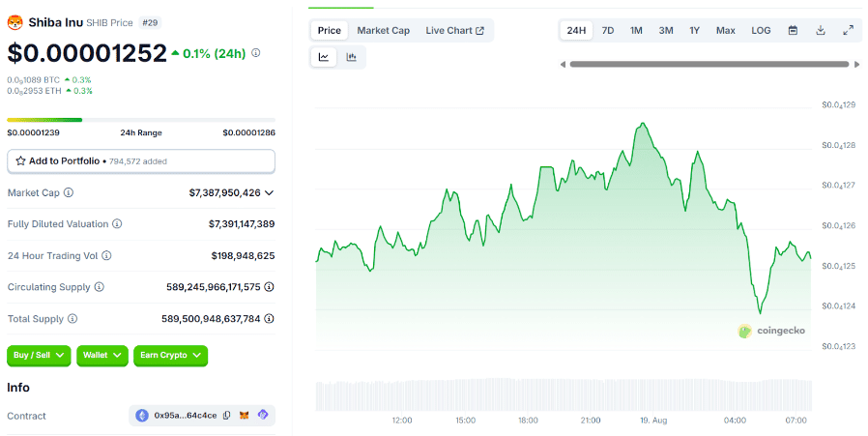Switch to candlestick chart view

[x=351, y=57]
